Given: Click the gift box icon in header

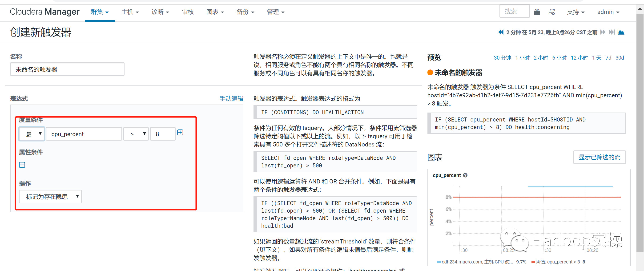Looking at the screenshot, I should pos(537,12).
